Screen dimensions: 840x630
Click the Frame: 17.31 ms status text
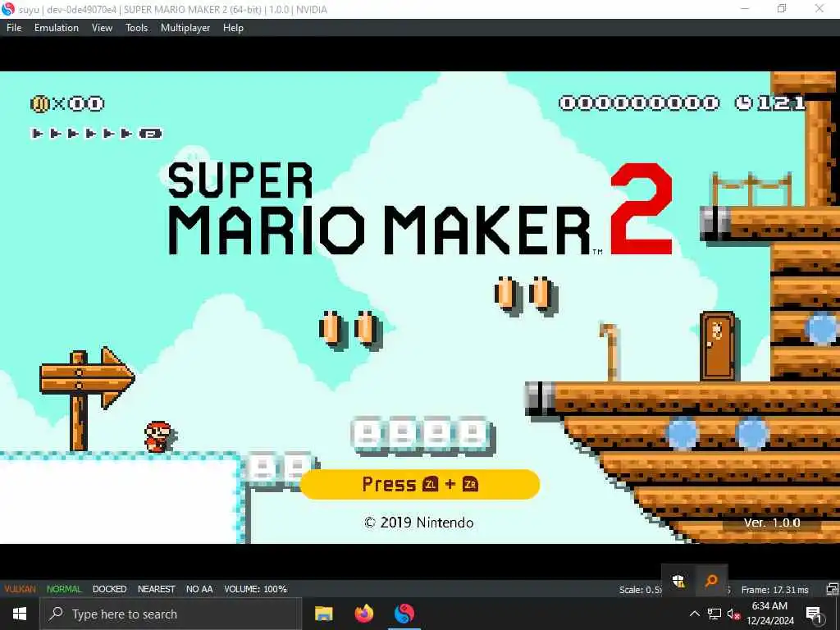pos(774,590)
